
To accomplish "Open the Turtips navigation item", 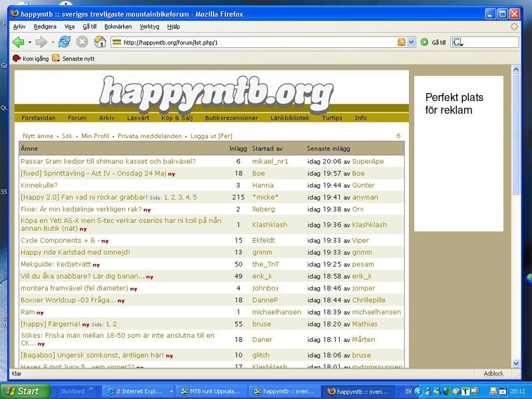I will pos(332,118).
